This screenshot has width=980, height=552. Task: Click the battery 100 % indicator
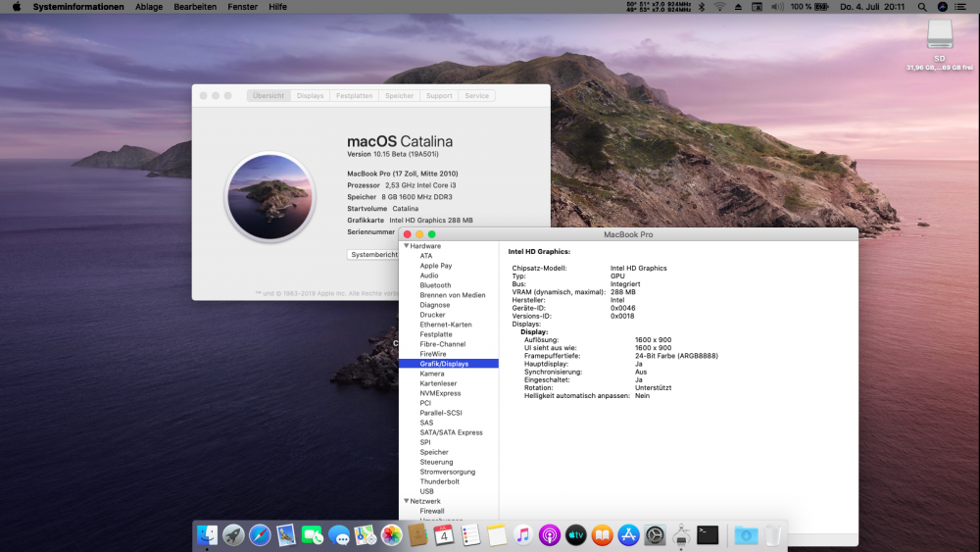(x=809, y=7)
